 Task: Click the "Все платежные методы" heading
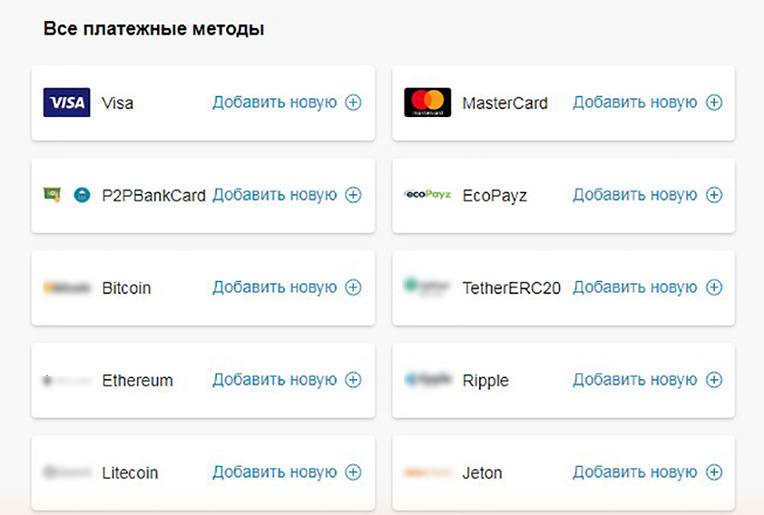[153, 29]
